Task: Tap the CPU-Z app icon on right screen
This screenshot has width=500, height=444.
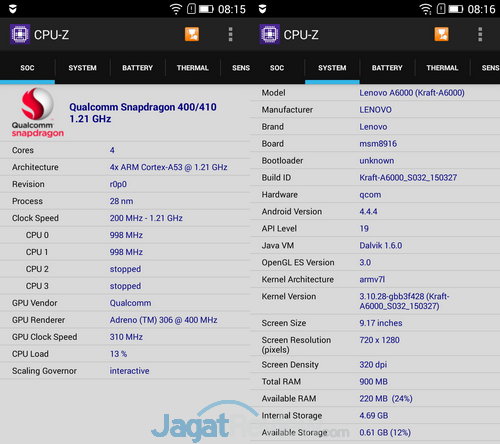Action: (x=269, y=34)
